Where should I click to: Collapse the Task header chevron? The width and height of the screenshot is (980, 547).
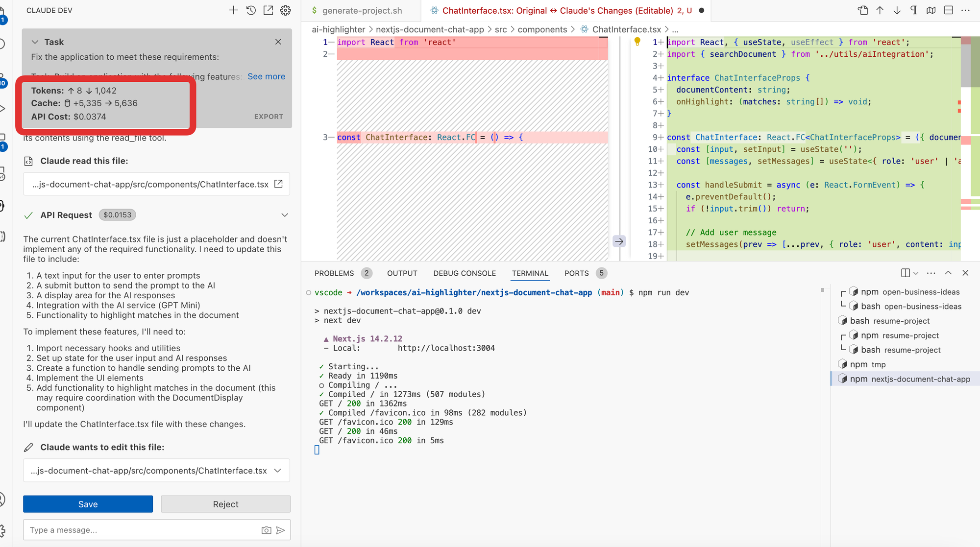[x=35, y=42]
